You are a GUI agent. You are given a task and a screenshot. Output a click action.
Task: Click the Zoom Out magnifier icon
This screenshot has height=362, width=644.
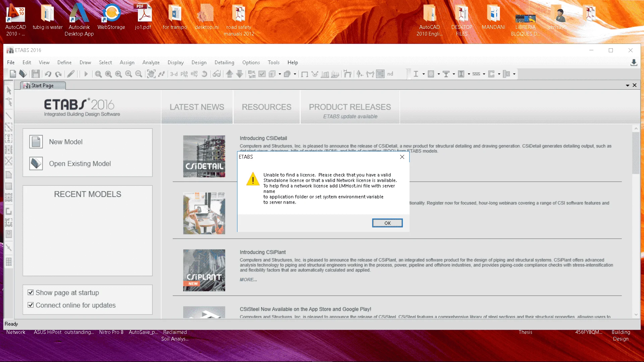[139, 74]
